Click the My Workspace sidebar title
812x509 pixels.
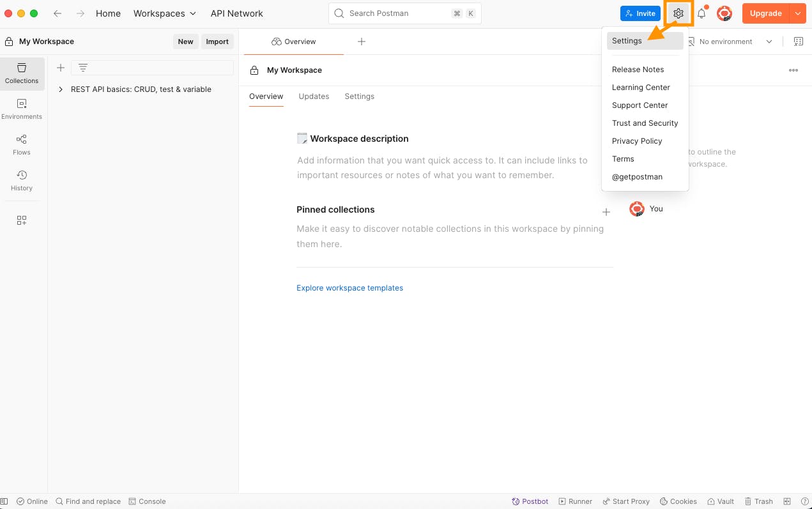[47, 42]
